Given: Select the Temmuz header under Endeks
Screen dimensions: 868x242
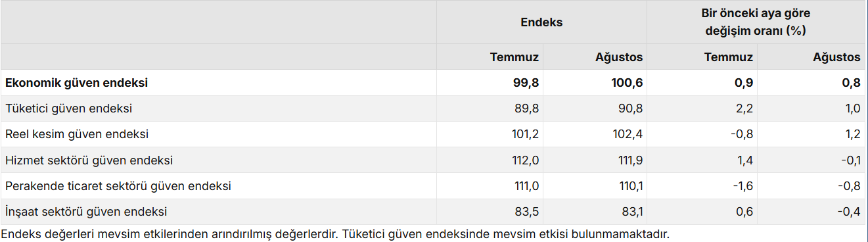Looking at the screenshot, I should pos(514,57).
